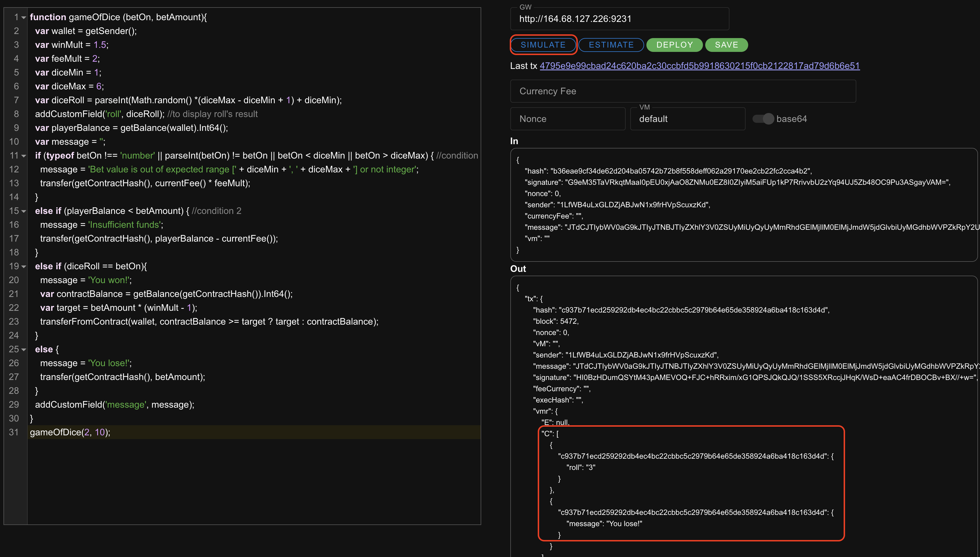Collapse the else-if block at line 15
Image resolution: width=980 pixels, height=557 pixels.
coord(24,212)
